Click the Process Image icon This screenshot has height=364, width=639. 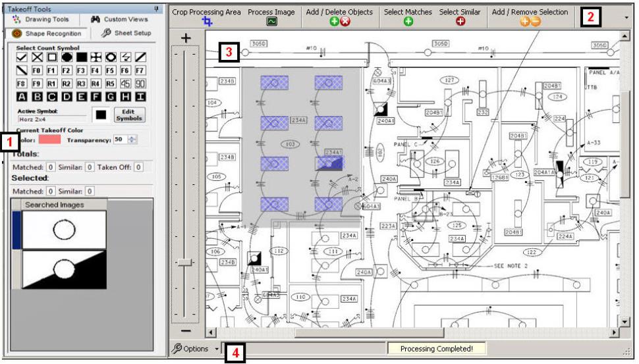pos(271,22)
